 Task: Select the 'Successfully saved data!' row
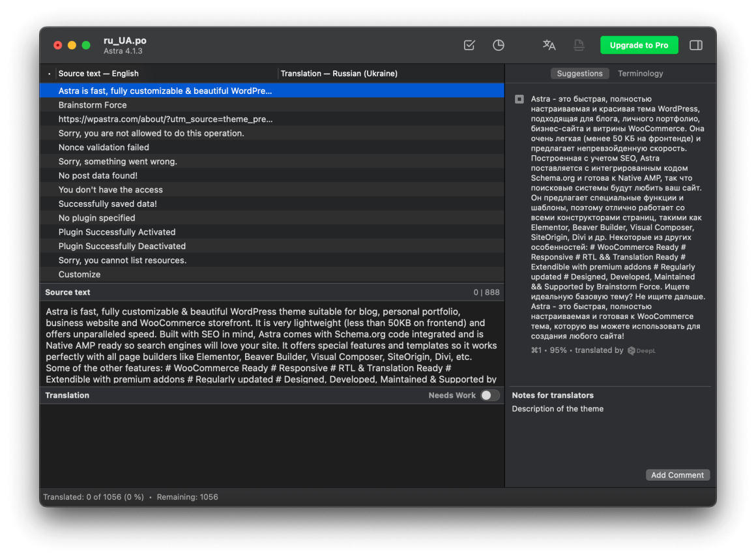click(x=272, y=204)
